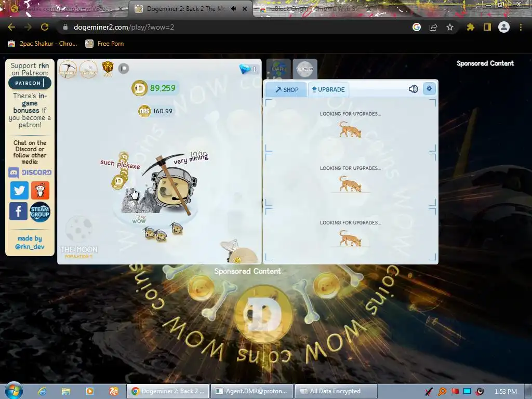Screen dimensions: 532x399
Task: Click the DPS coin badge
Action: click(144, 111)
